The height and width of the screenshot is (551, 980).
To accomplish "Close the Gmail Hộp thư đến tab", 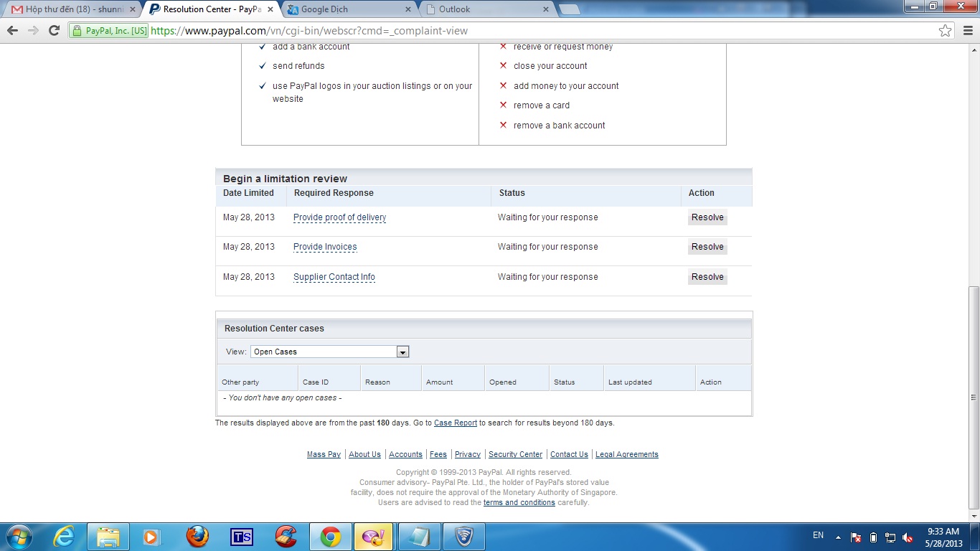I will pyautogui.click(x=132, y=9).
